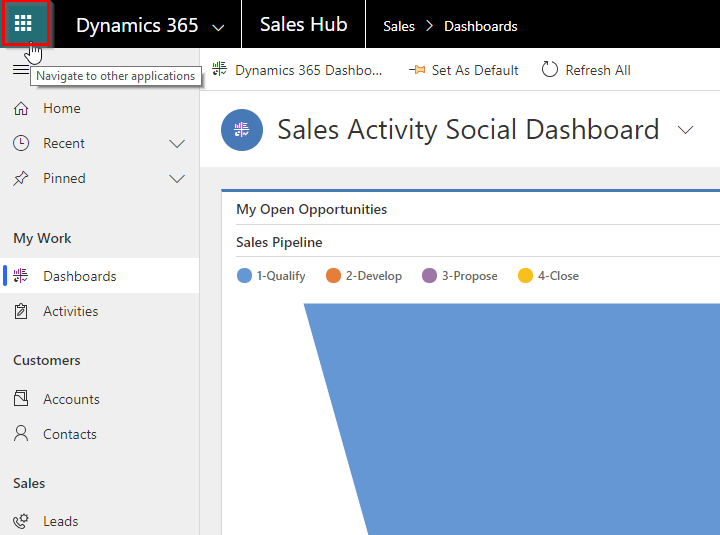
Task: Expand the Dynamics 365 dropdown chevron
Action: [x=218, y=28]
